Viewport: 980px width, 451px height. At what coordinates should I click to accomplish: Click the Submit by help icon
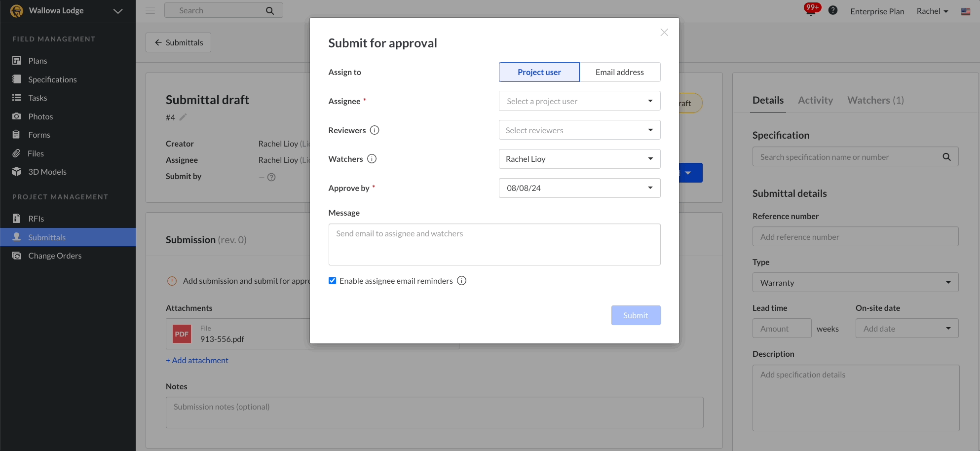coord(271,177)
